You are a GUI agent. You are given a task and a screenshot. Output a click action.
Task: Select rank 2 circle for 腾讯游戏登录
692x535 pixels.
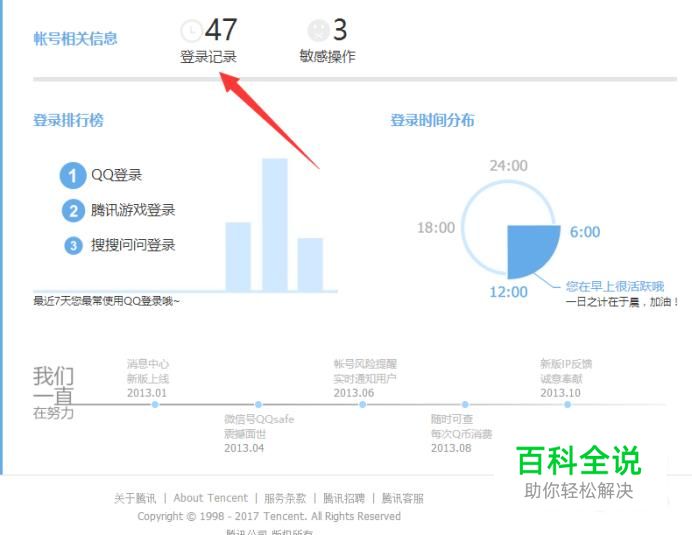[x=73, y=211]
